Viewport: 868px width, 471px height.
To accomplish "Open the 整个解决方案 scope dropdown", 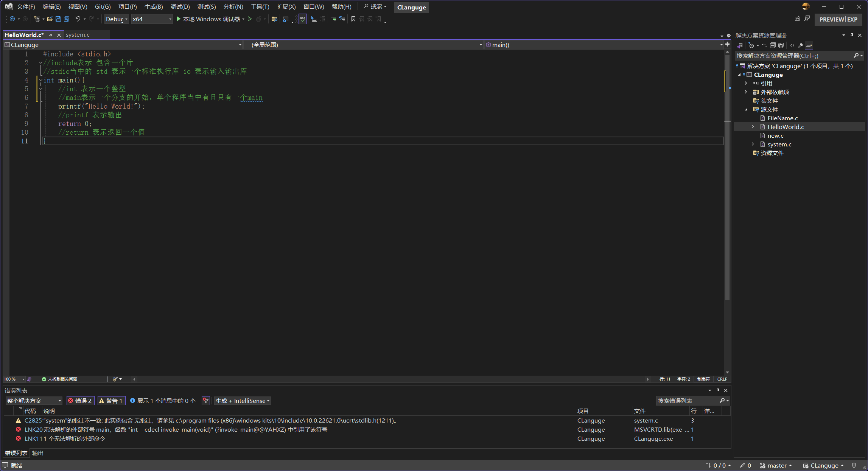I will (x=34, y=401).
